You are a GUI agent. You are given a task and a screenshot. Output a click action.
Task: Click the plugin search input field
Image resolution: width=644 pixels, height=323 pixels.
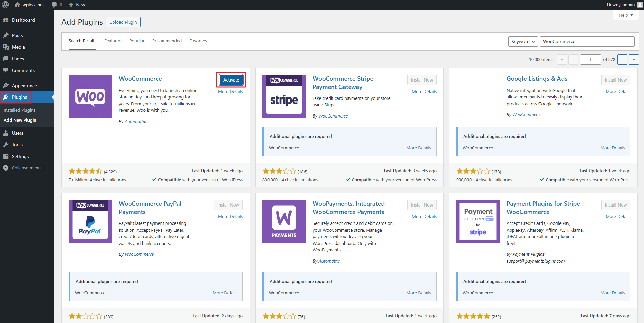587,41
